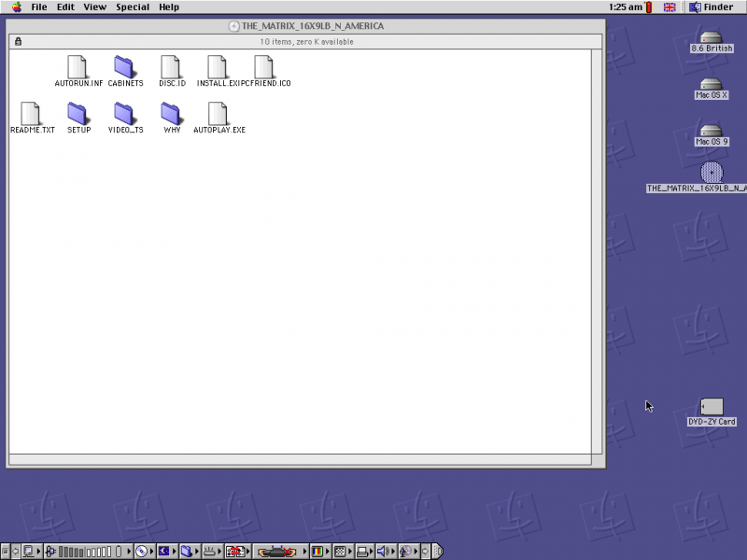Image resolution: width=747 pixels, height=560 pixels.
Task: Open the sound volume speaker module
Action: click(x=386, y=552)
